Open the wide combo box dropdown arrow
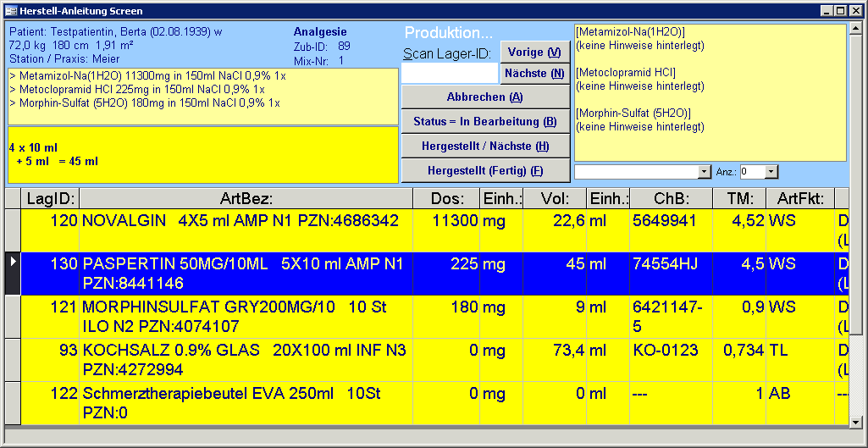The image size is (868, 448). coord(705,172)
